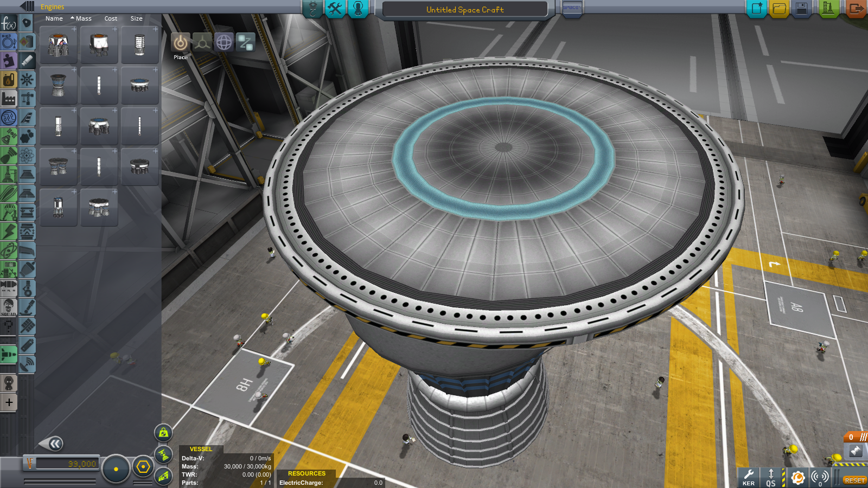This screenshot has width=868, height=488.
Task: Start a new craft with the New button
Action: click(x=757, y=8)
